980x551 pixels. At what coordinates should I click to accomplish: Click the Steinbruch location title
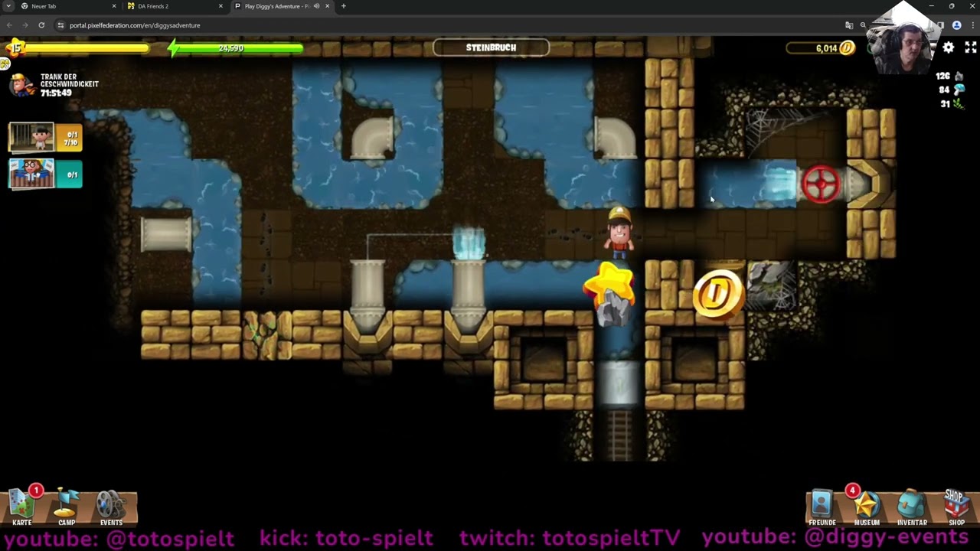(x=491, y=47)
